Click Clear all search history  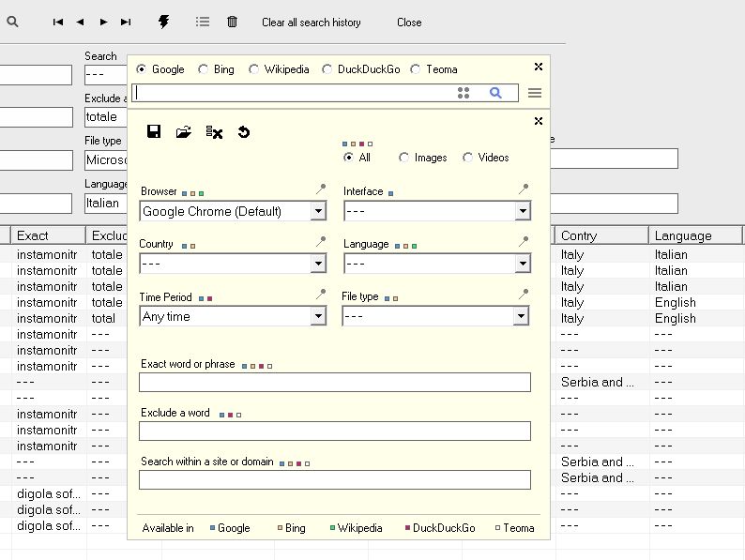click(x=312, y=23)
